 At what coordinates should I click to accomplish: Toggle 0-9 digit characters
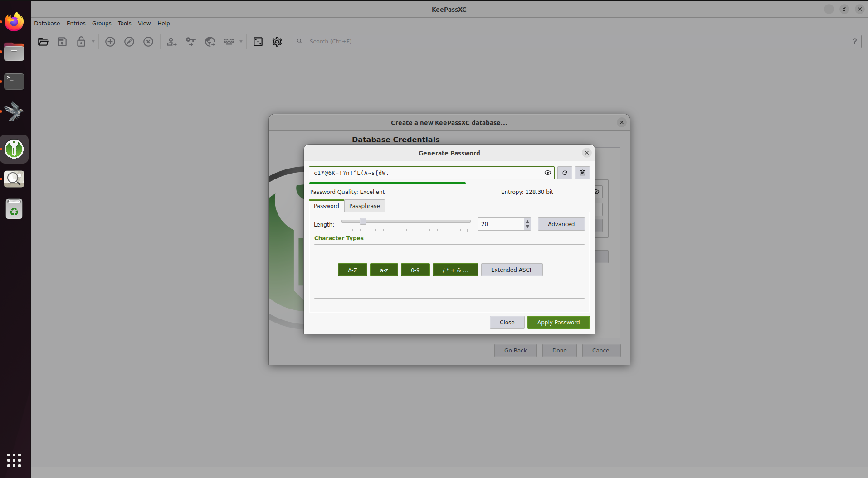click(x=415, y=270)
